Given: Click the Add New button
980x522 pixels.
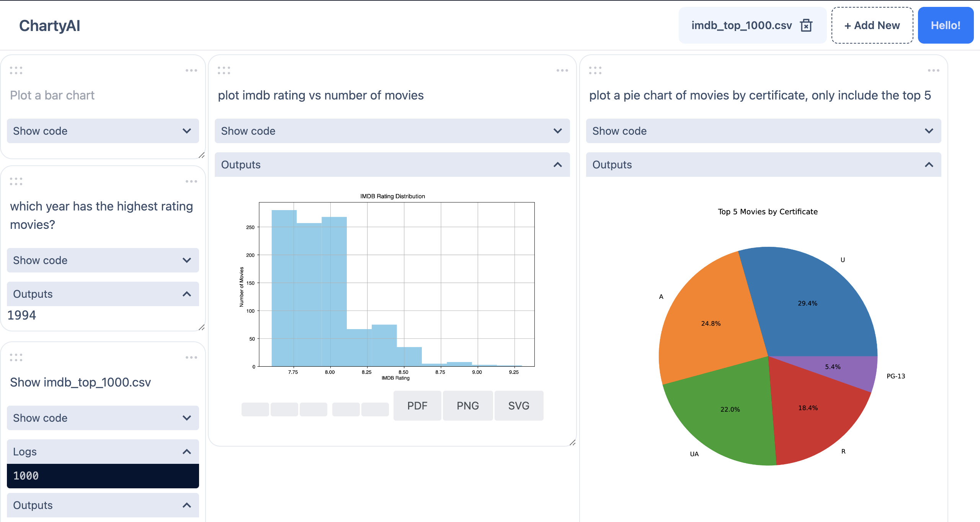Looking at the screenshot, I should pyautogui.click(x=872, y=25).
